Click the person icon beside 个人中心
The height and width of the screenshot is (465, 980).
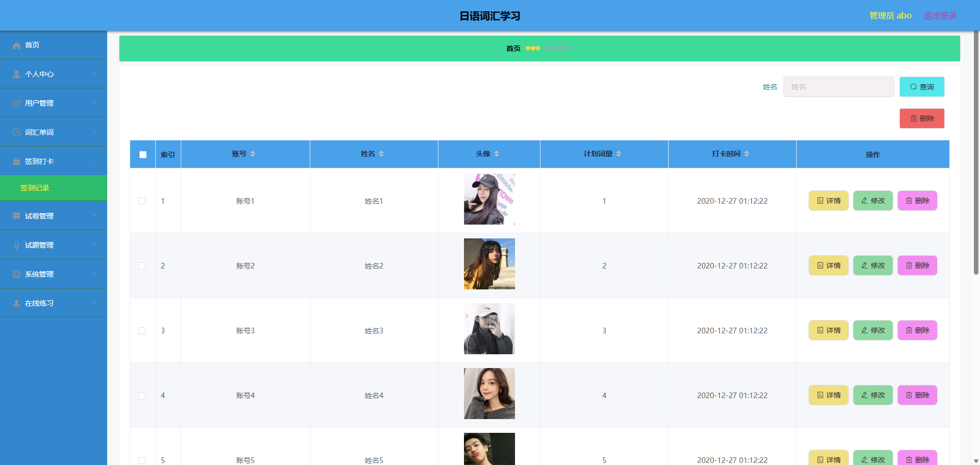tap(16, 75)
